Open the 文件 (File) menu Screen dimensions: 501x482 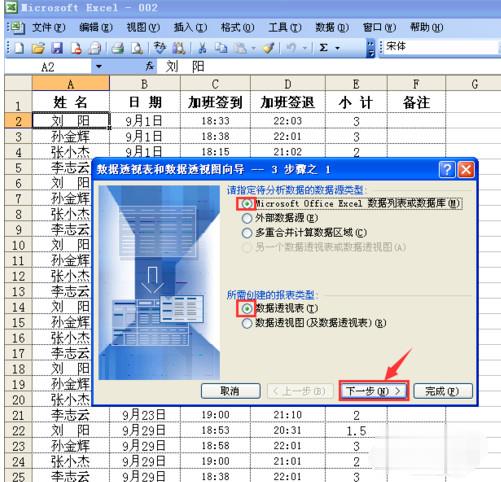tap(48, 28)
